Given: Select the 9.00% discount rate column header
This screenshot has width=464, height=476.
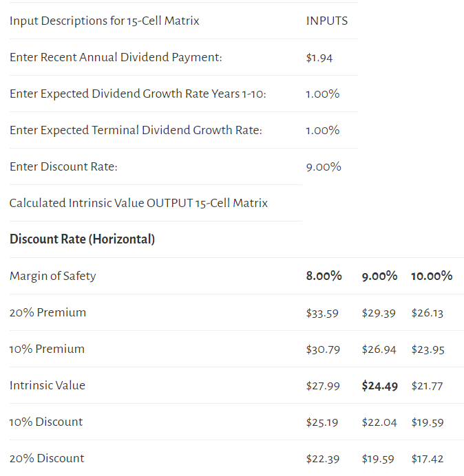Looking at the screenshot, I should coord(379,276).
